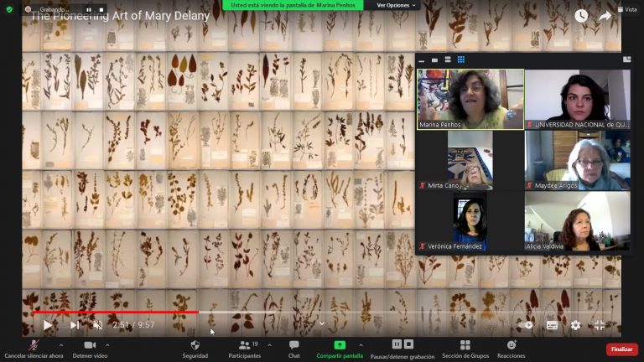Enter video fullscreen mode
Screen dimensions: 644x362
(600, 325)
